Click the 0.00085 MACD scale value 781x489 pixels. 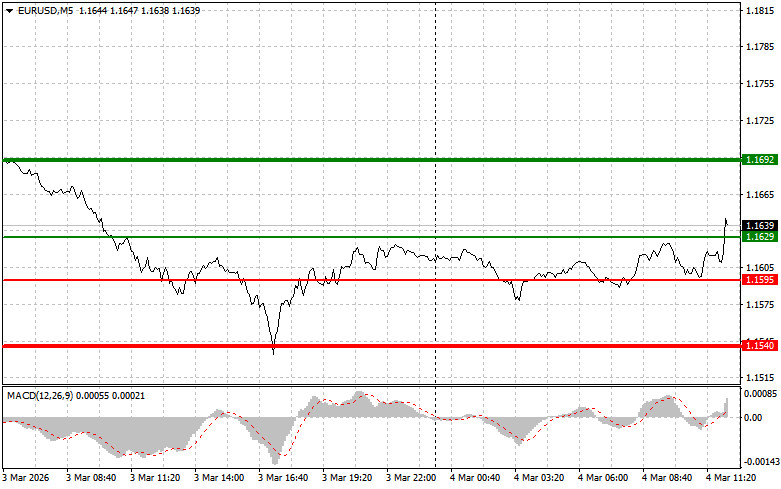[760, 394]
